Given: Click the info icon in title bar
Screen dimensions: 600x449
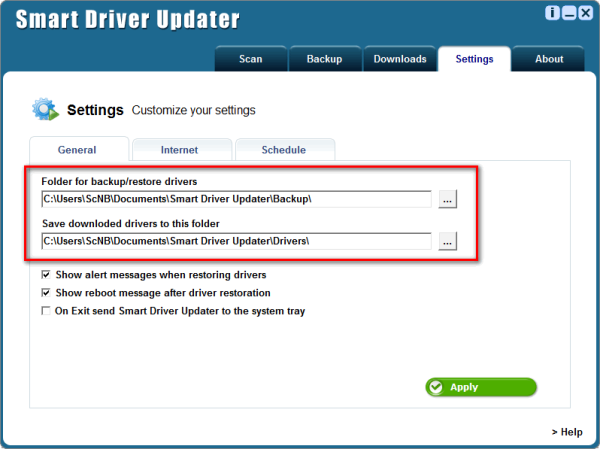Looking at the screenshot, I should (x=552, y=13).
